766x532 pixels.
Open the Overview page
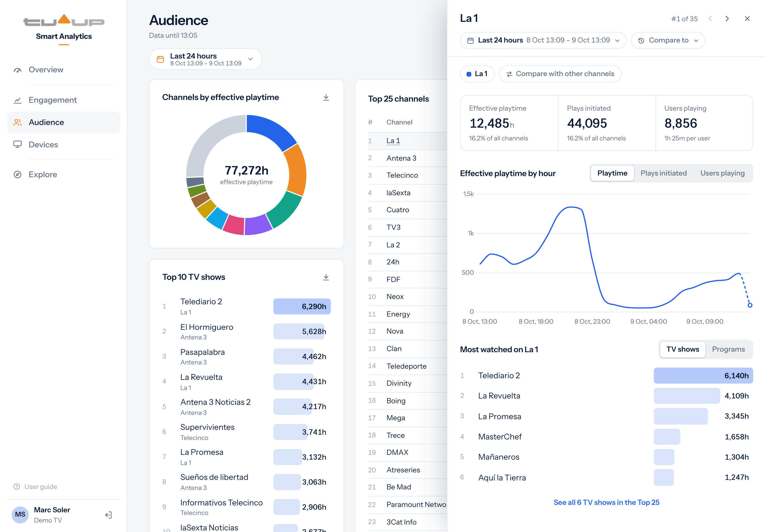tap(64, 70)
